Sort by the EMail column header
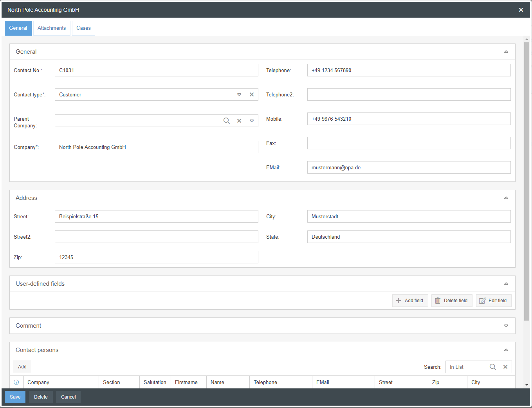532x408 pixels. pyautogui.click(x=343, y=382)
